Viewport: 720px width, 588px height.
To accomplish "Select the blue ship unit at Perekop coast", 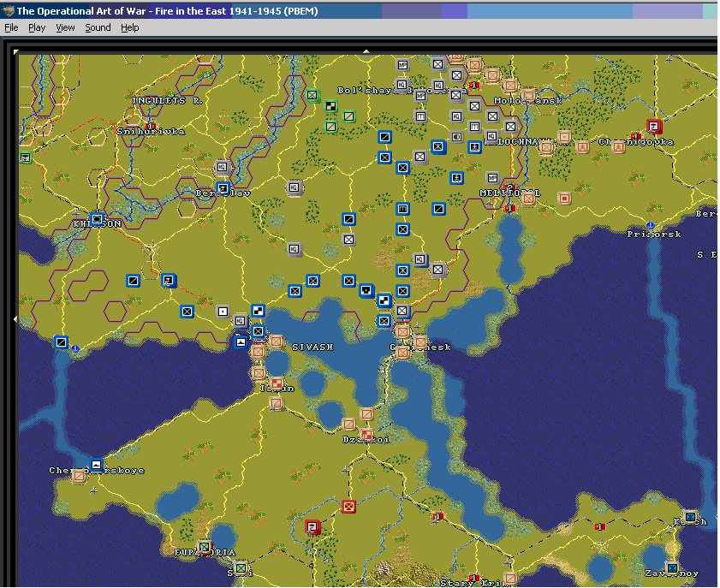I will [241, 342].
